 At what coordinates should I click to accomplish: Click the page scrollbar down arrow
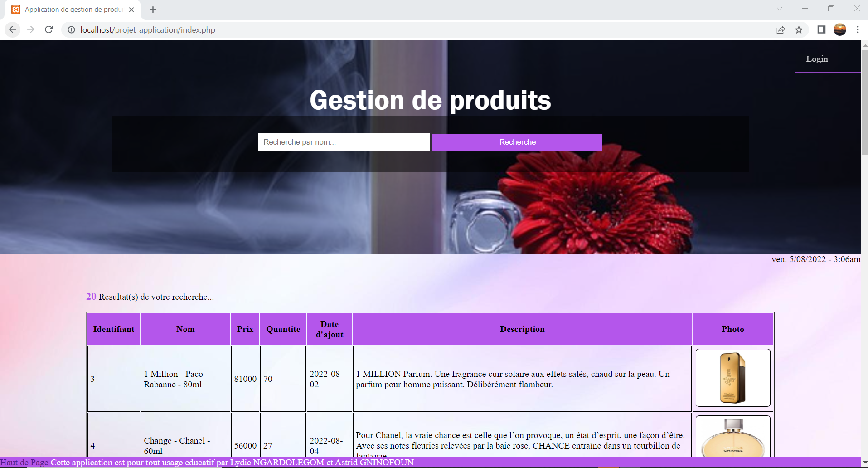864,463
